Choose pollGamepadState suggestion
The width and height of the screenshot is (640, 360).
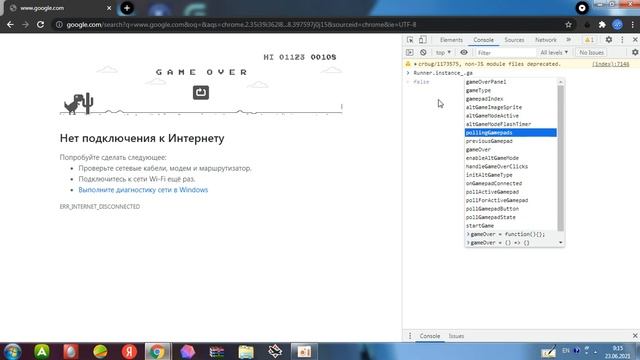pyautogui.click(x=511, y=218)
